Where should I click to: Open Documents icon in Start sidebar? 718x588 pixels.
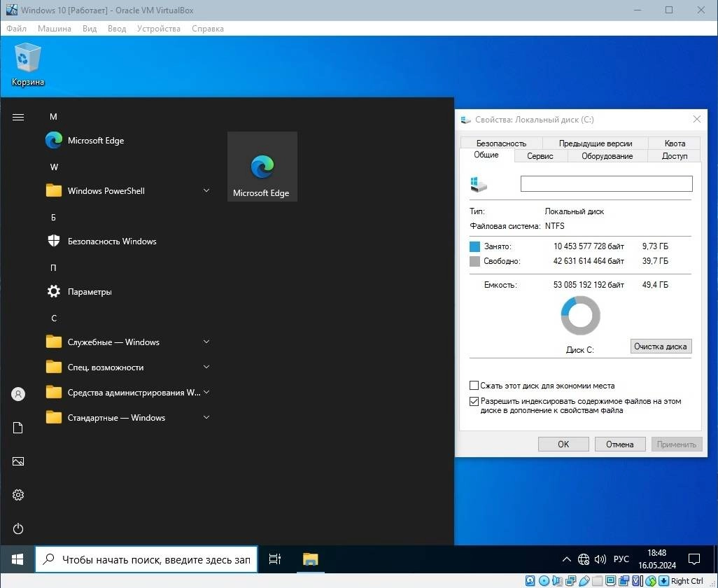pyautogui.click(x=18, y=428)
